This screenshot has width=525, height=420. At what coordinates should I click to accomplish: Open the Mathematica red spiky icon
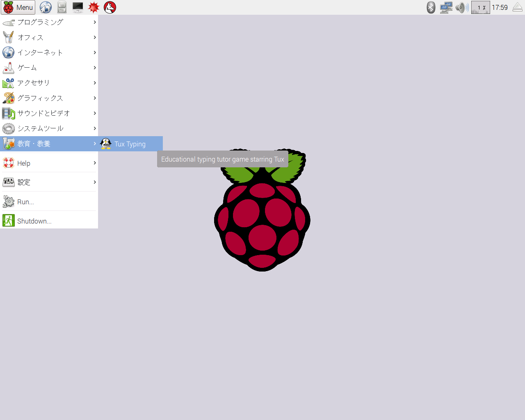pyautogui.click(x=94, y=7)
